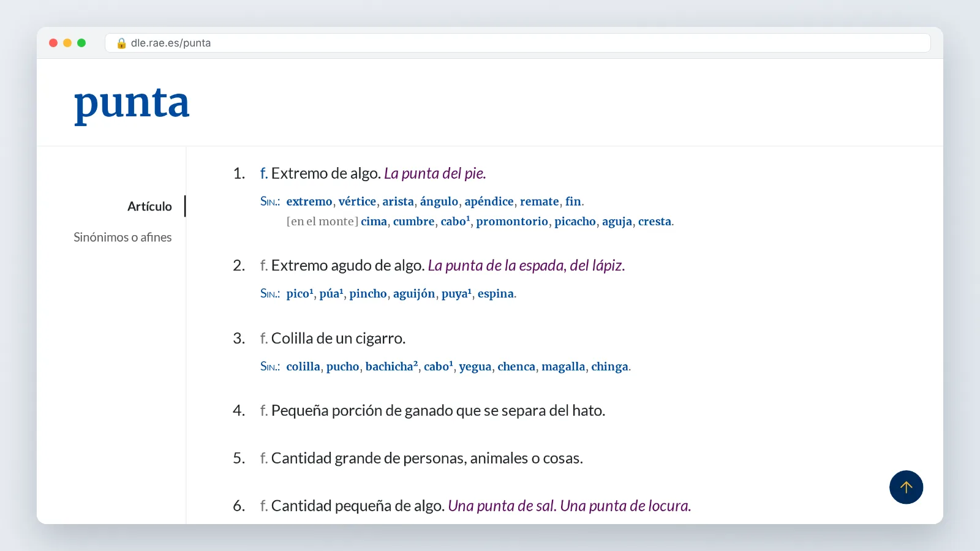This screenshot has height=551, width=980.
Task: Click example "La punta de la espada, del lápiz."
Action: (526, 265)
